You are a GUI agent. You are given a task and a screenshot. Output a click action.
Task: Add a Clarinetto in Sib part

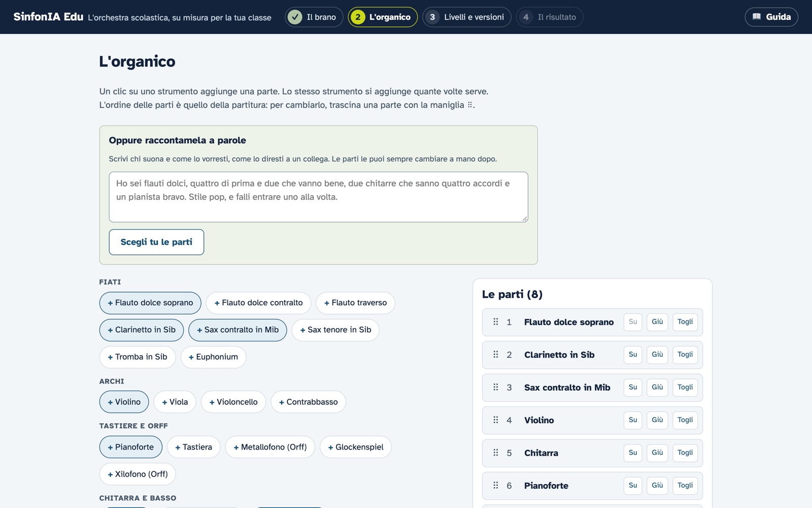point(142,330)
